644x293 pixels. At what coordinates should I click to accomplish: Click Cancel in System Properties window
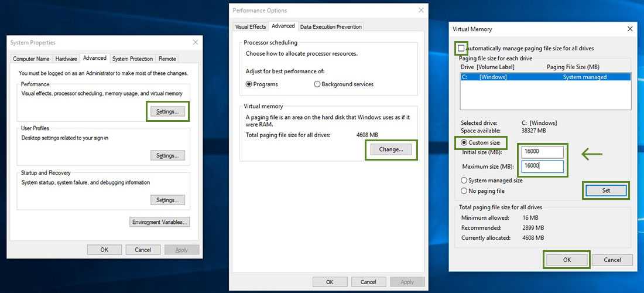click(143, 250)
